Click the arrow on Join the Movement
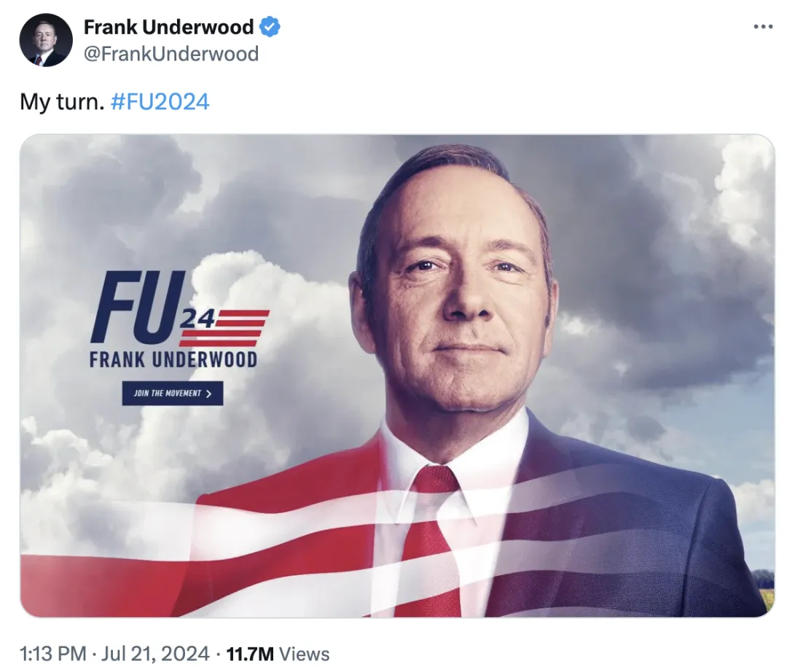787x672 pixels. [x=209, y=394]
